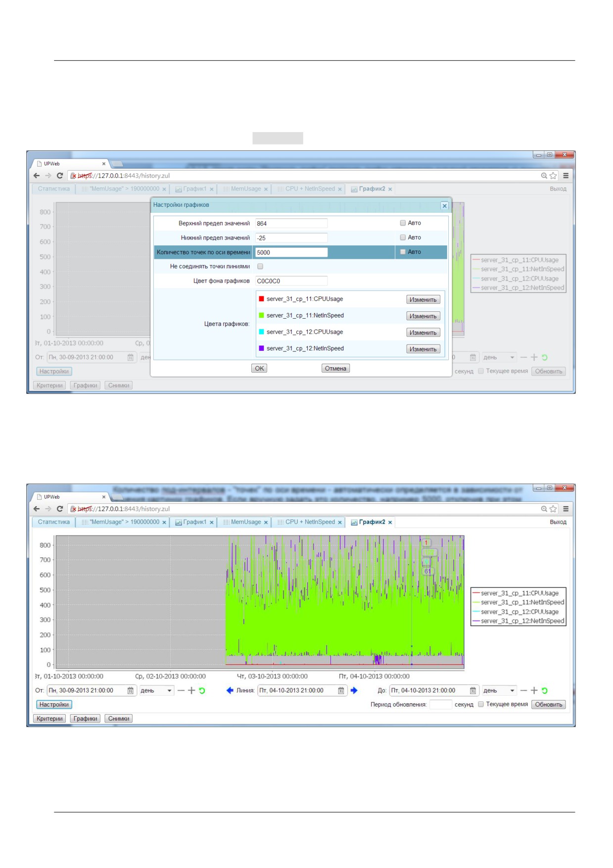Click the back arrow in the window with the dialog

[x=37, y=176]
